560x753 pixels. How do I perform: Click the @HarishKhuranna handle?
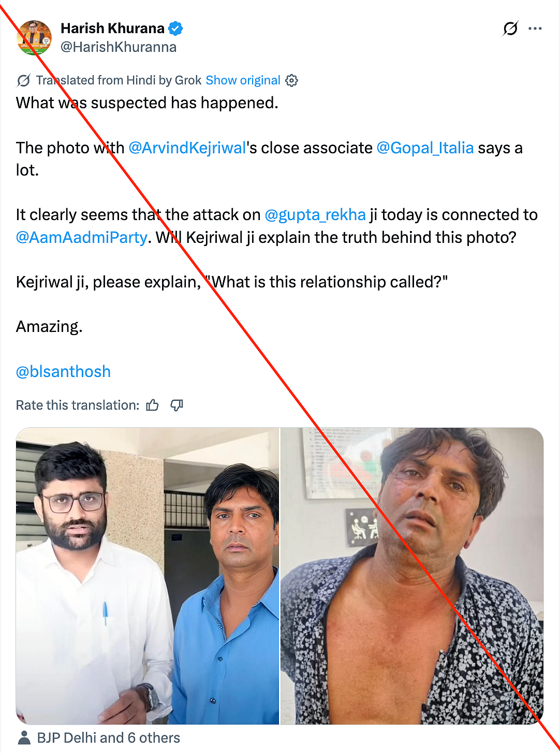[119, 47]
